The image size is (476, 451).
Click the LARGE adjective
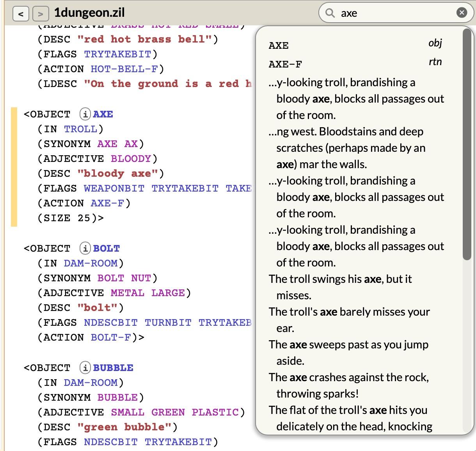168,293
